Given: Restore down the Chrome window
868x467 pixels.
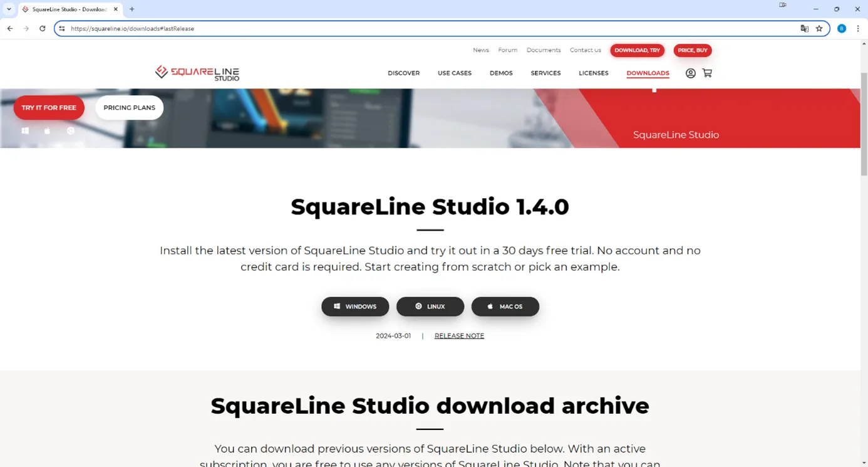Looking at the screenshot, I should [837, 9].
